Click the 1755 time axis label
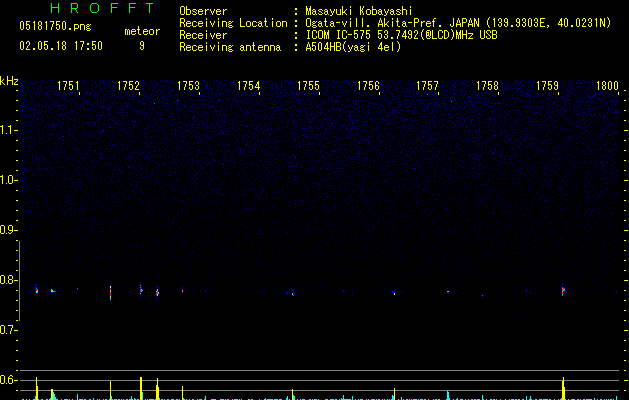This screenshot has width=629, height=400. pyautogui.click(x=308, y=86)
